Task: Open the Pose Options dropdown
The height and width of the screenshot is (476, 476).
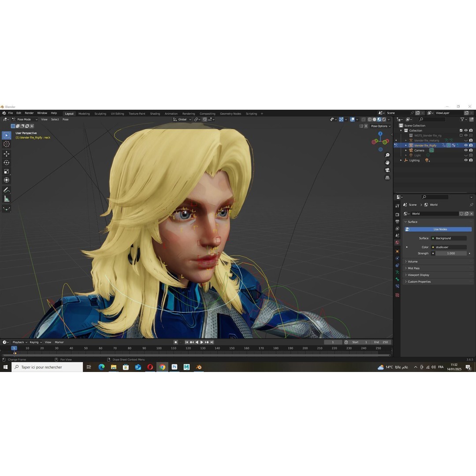Action: 381,126
